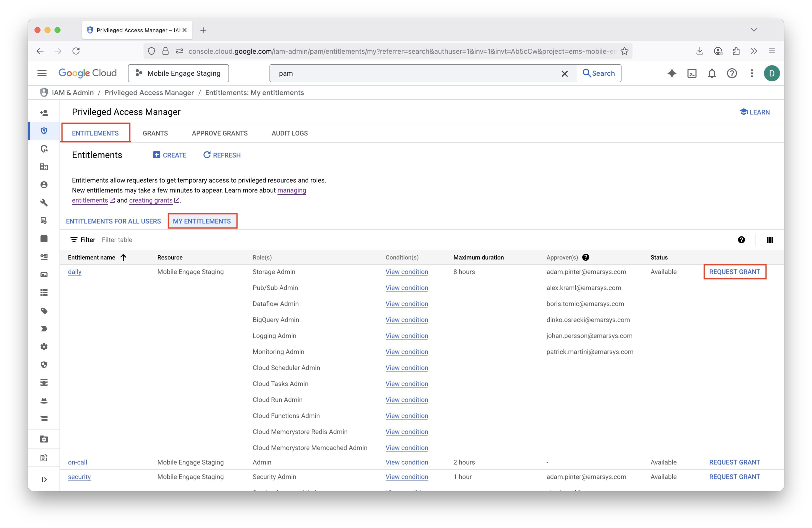Click the IAM add-person sidebar icon
Viewport: 812px width, 528px height.
pyautogui.click(x=44, y=112)
